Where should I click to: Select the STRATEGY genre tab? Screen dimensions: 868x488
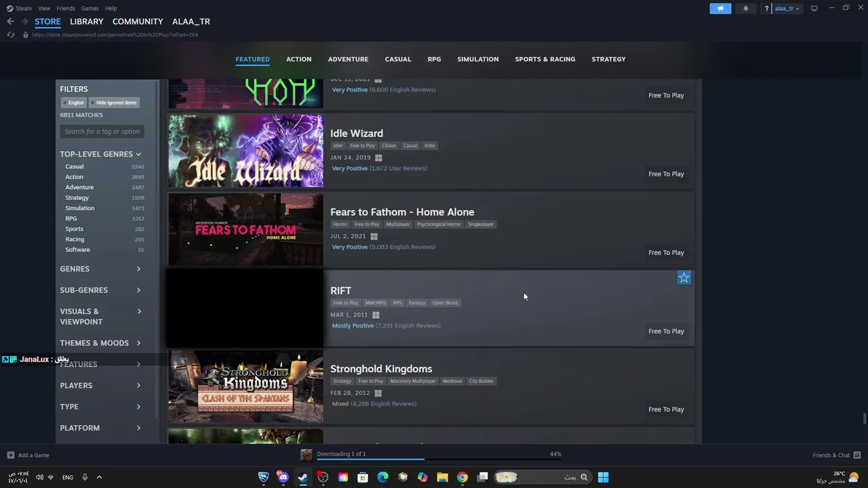(608, 59)
